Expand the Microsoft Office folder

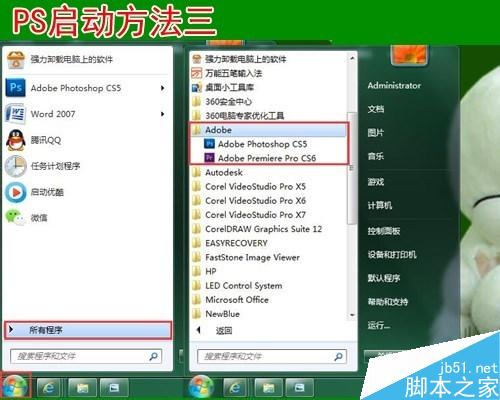[x=269, y=300]
